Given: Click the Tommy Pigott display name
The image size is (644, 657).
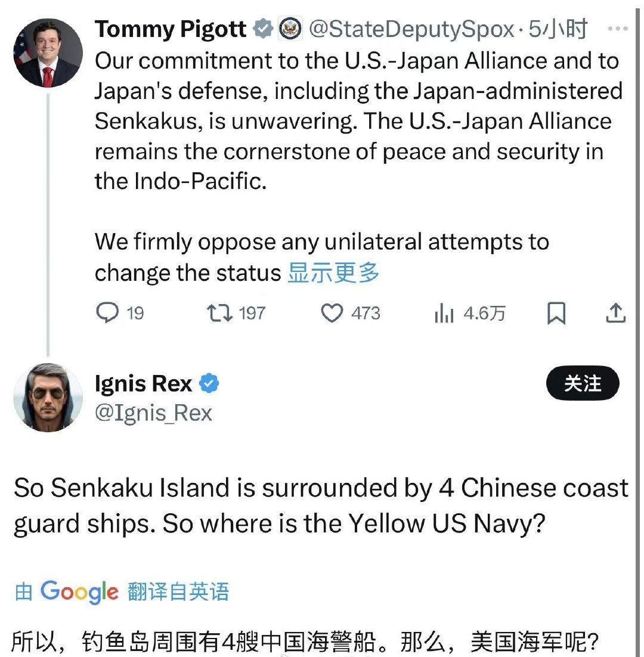Looking at the screenshot, I should click(172, 29).
